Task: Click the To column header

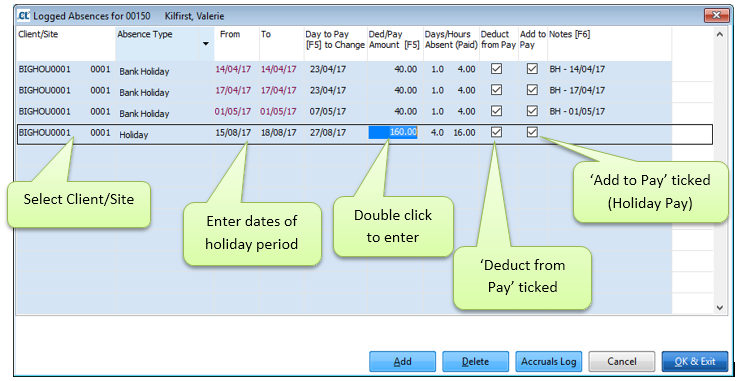Action: (x=281, y=44)
